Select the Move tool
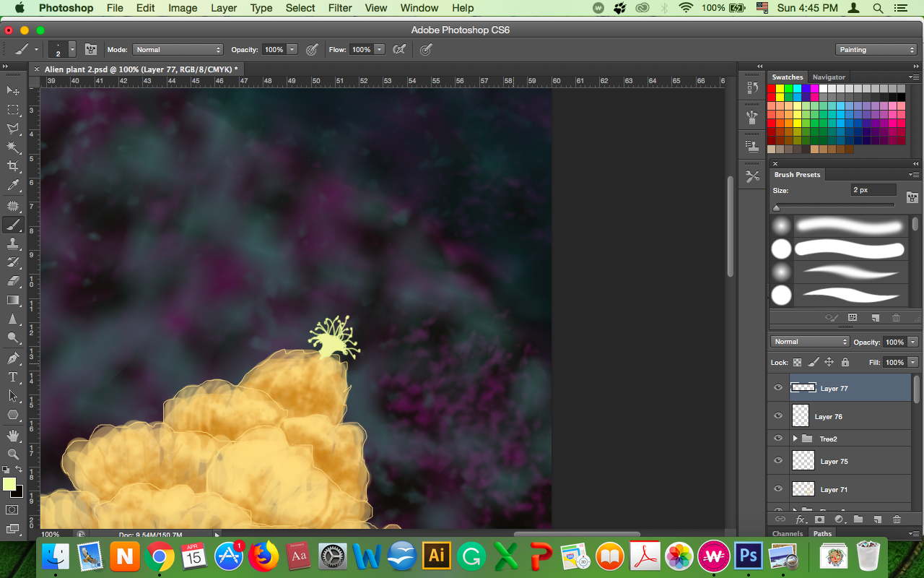Viewport: 924px width, 578px height. tap(13, 91)
